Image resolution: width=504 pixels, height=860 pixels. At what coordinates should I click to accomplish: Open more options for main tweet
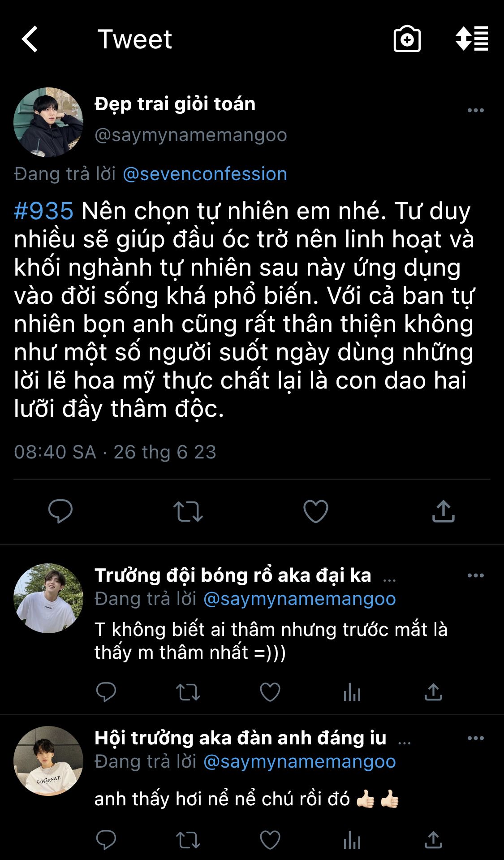475,110
